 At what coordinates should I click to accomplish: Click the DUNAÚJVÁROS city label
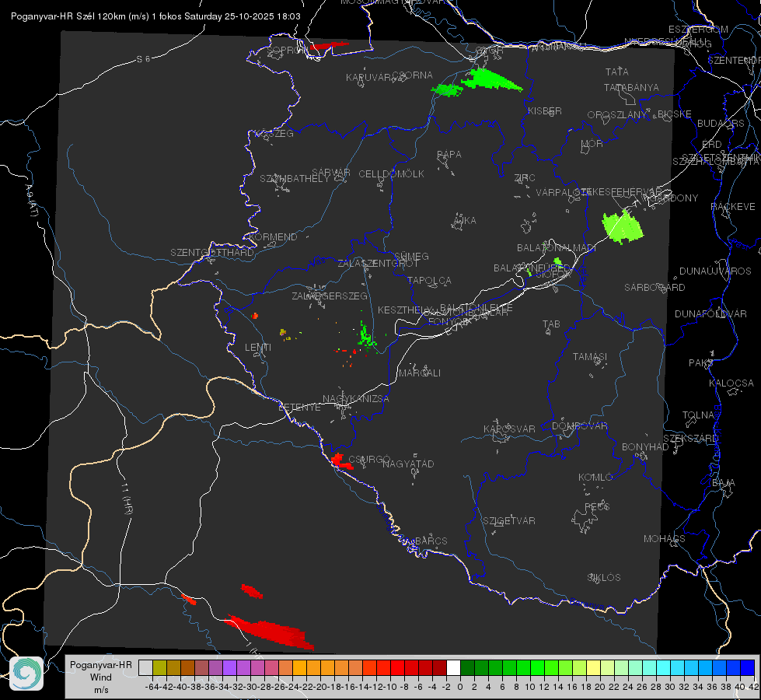[x=715, y=271]
